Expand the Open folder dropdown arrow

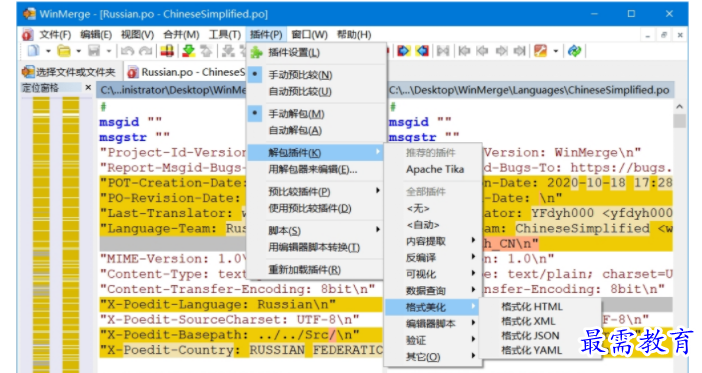click(78, 51)
